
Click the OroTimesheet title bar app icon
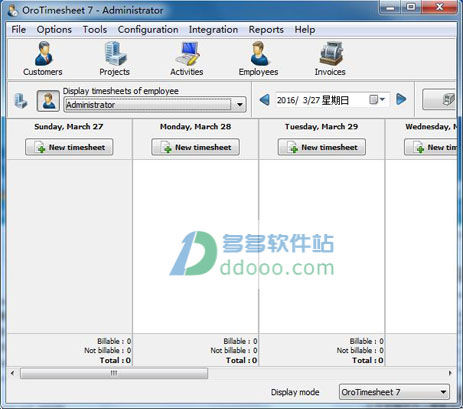[13, 11]
